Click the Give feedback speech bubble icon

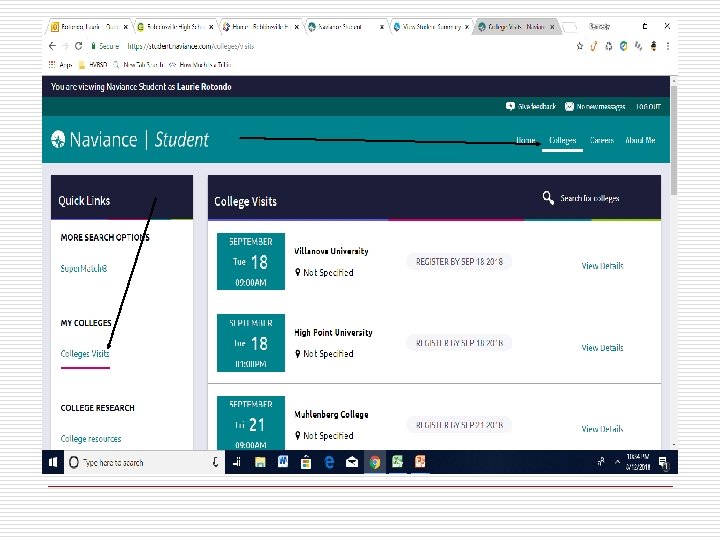[510, 107]
